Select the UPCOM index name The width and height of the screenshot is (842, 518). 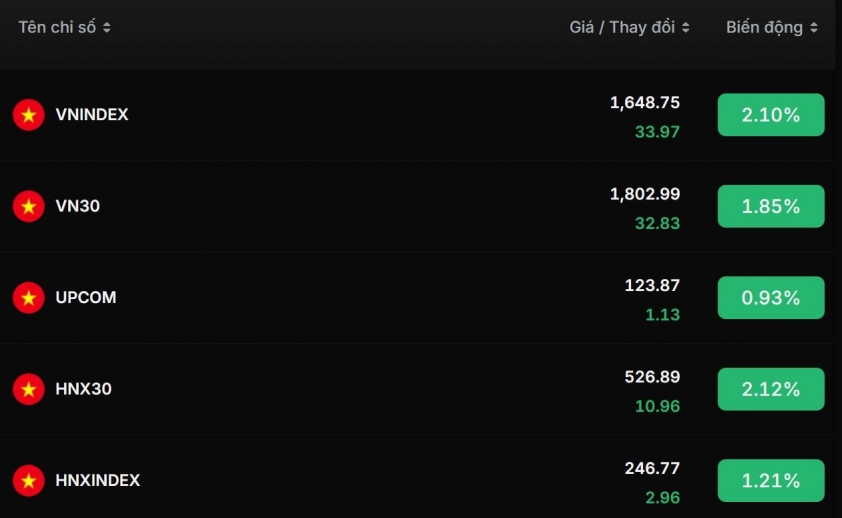(86, 297)
